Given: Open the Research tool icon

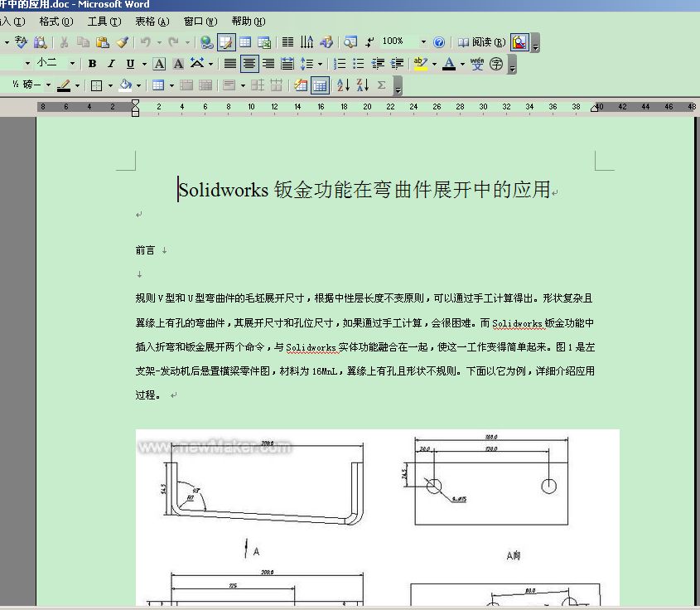Looking at the screenshot, I should click(x=41, y=42).
